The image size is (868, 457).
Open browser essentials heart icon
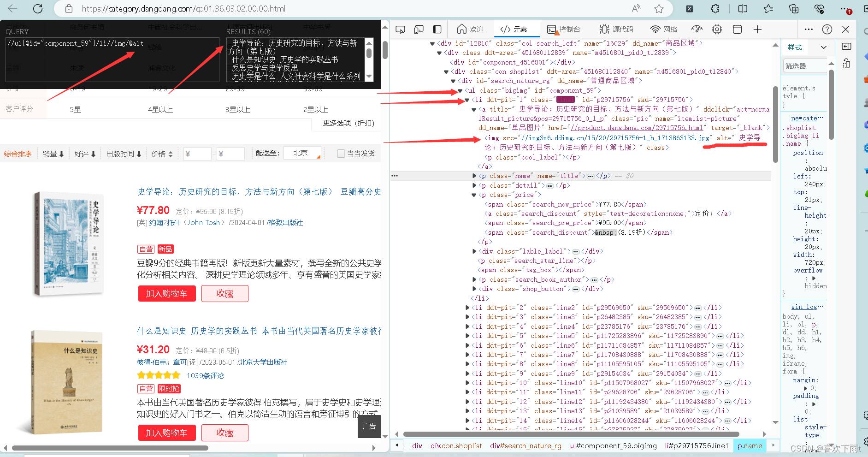pos(819,8)
